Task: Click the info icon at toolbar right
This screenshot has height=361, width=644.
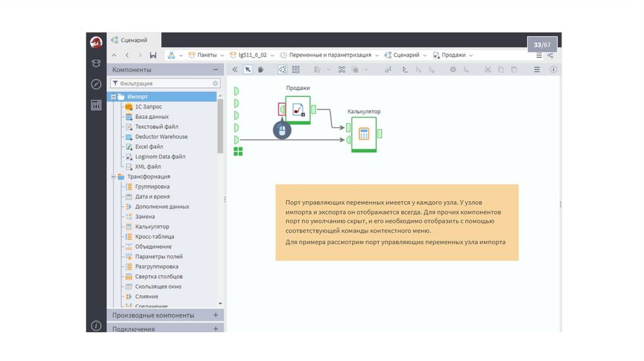Action: pos(553,70)
